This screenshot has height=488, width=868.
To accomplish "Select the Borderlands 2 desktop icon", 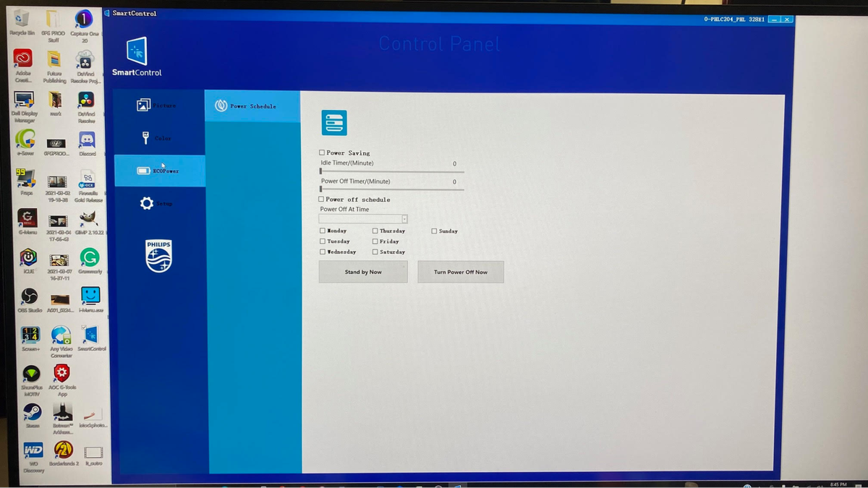I will [64, 455].
